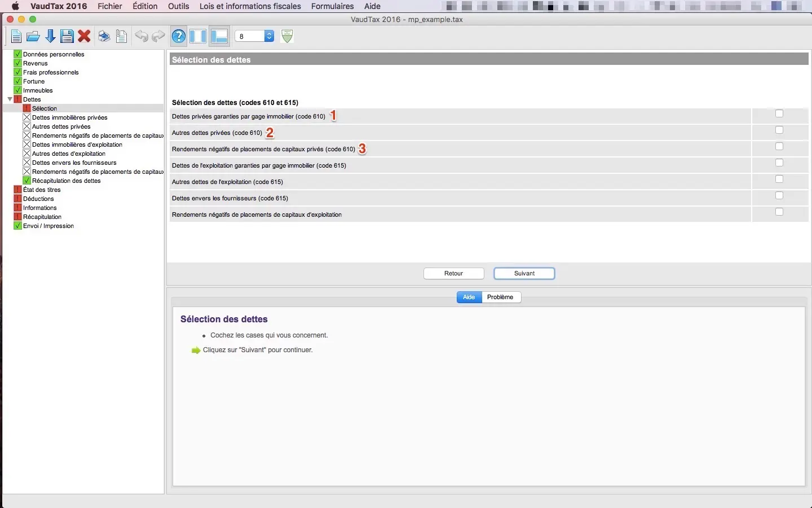This screenshot has width=812, height=508.
Task: Open the VaudTax 2016 application menu
Action: click(x=59, y=6)
